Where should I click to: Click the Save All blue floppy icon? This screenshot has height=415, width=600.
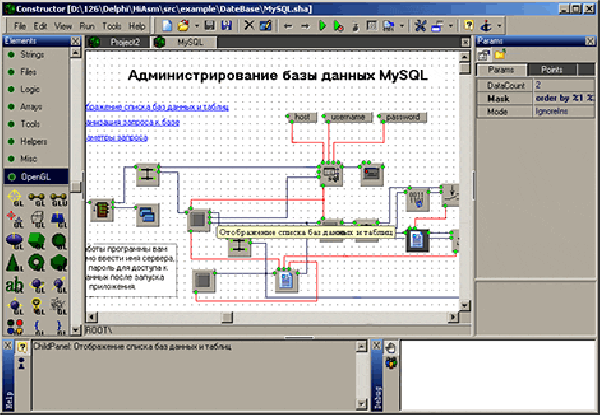tap(227, 26)
